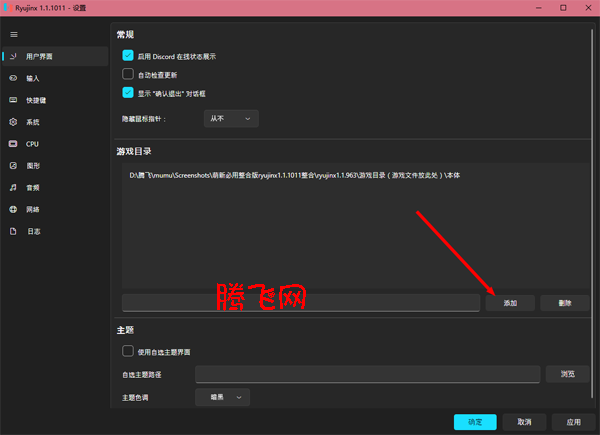Image resolution: width=600 pixels, height=435 pixels.
Task: Maximize the Ryujinx settings window
Action: pyautogui.click(x=563, y=8)
